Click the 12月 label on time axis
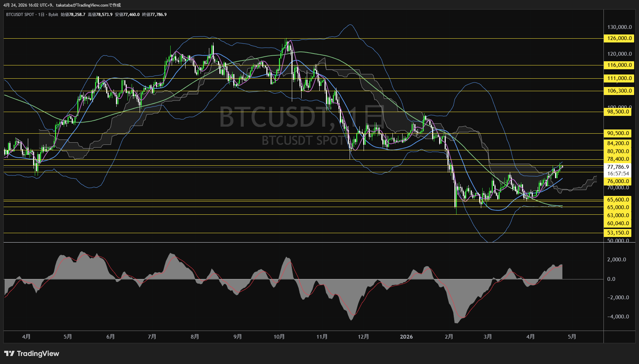 [363, 337]
